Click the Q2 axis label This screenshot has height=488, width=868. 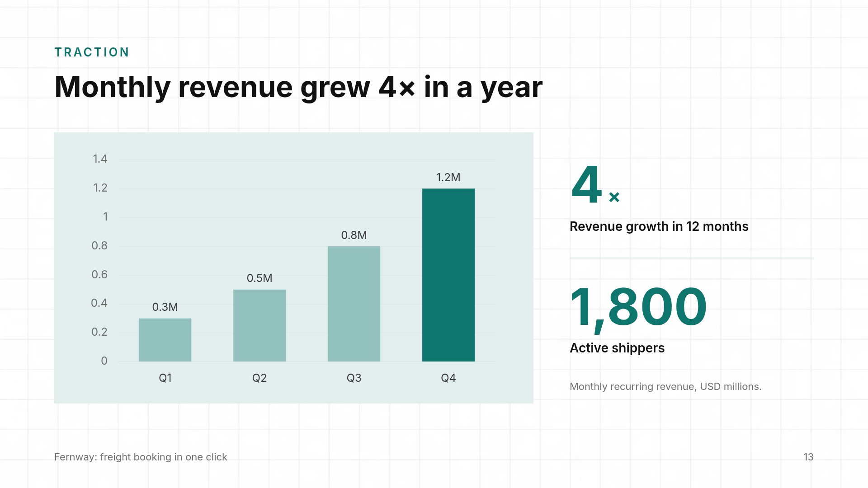259,378
